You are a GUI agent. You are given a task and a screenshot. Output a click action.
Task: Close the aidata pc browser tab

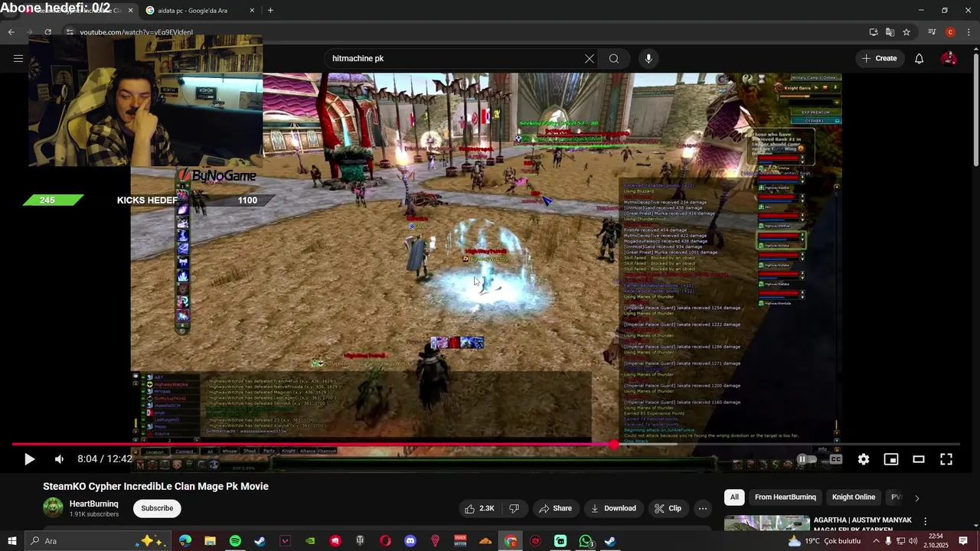coord(252,11)
